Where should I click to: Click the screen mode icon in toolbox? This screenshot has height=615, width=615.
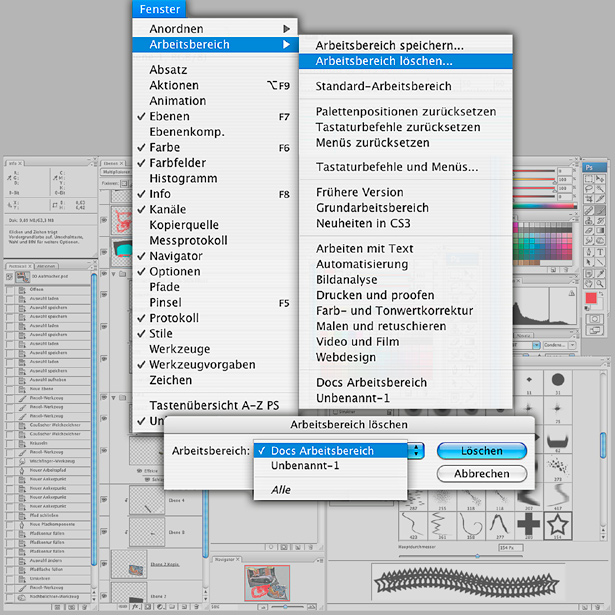tap(595, 331)
